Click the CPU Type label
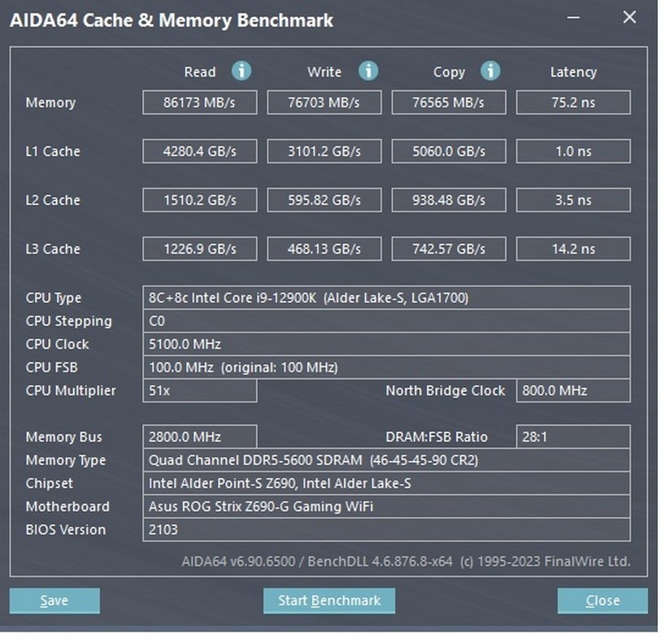This screenshot has width=671, height=644. (54, 298)
